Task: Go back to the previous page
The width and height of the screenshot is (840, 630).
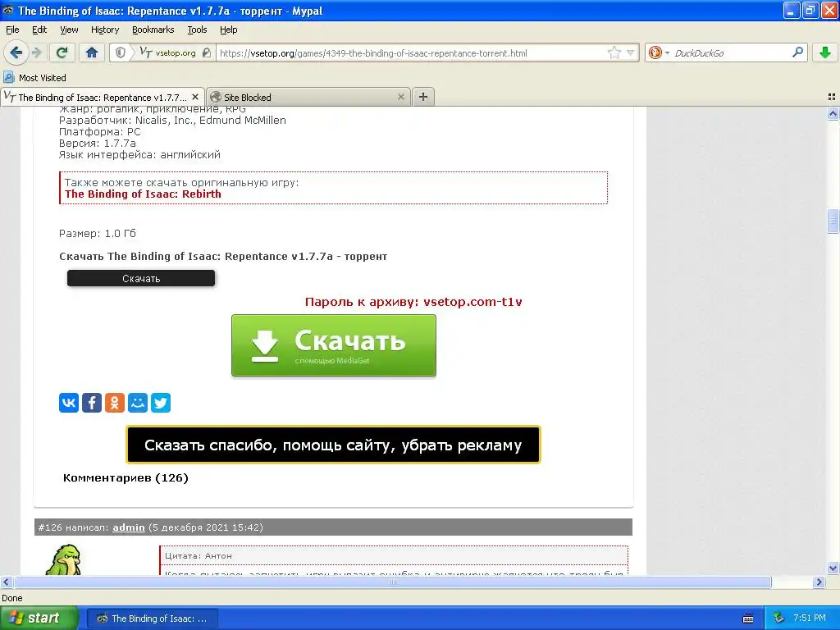Action: tap(16, 52)
